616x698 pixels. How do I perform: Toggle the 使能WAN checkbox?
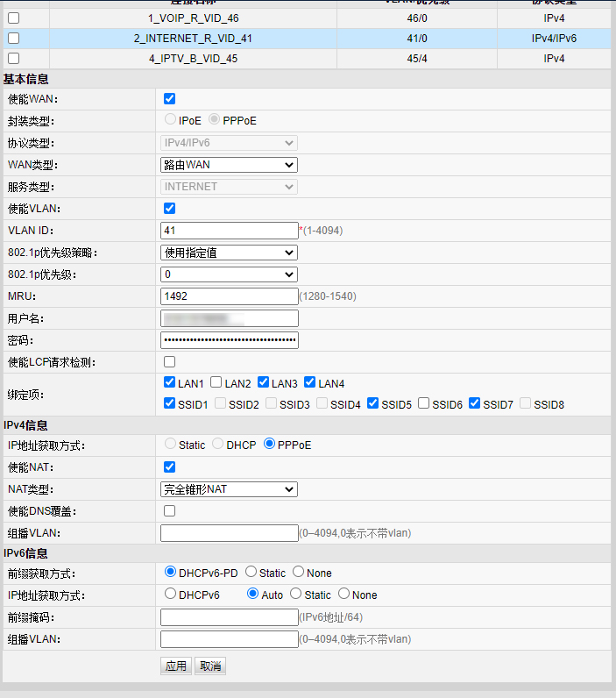pos(170,99)
